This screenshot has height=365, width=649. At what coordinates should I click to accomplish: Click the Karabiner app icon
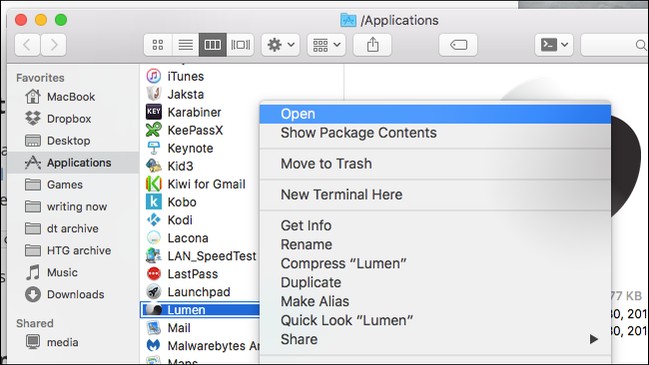[154, 112]
